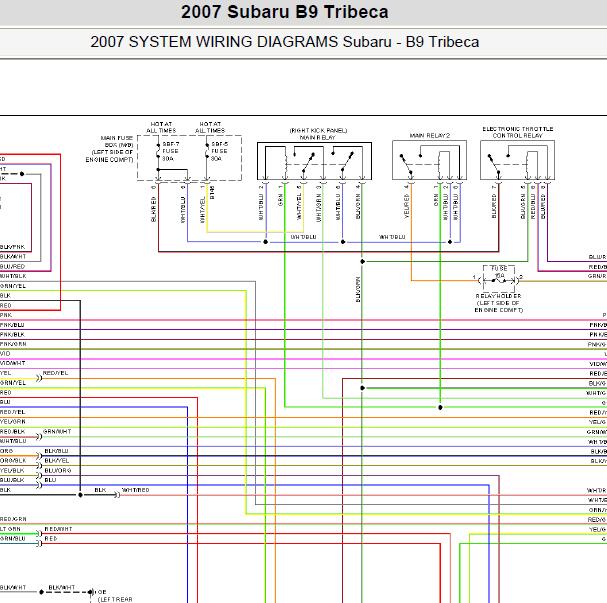Click the 'LT GRN' wire label on the left edge
Screen dimensions: 607x603
point(10,529)
